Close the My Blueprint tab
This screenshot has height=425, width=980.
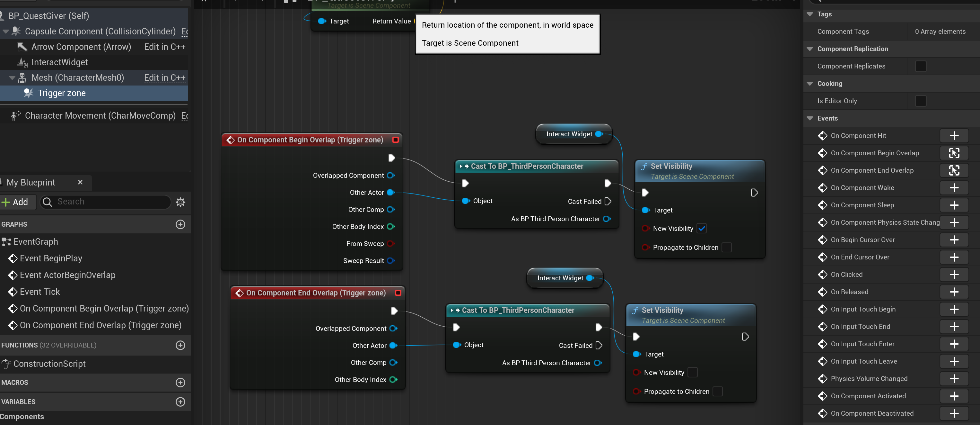[x=80, y=182]
